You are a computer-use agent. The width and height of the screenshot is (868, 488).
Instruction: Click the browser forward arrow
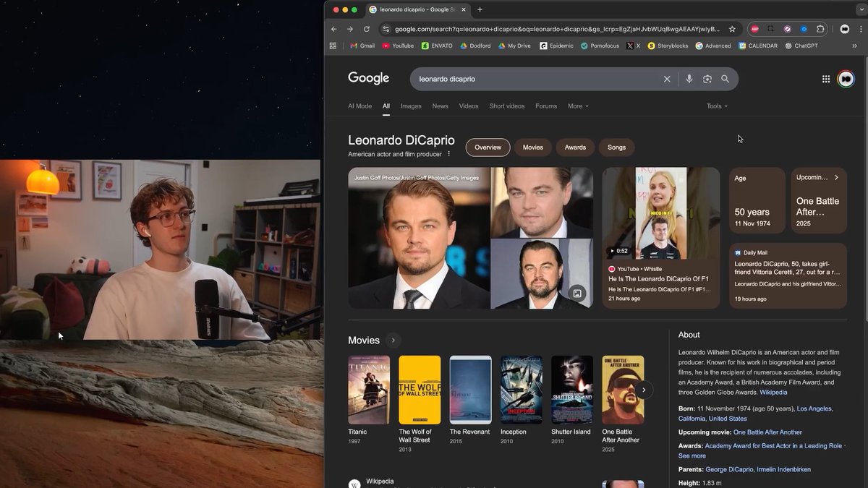[x=350, y=29]
